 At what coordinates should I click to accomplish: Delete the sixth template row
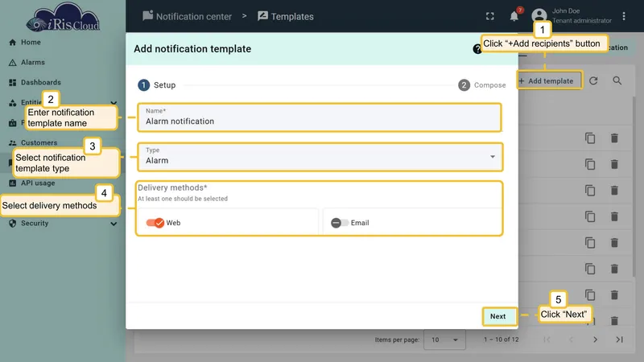(x=614, y=269)
